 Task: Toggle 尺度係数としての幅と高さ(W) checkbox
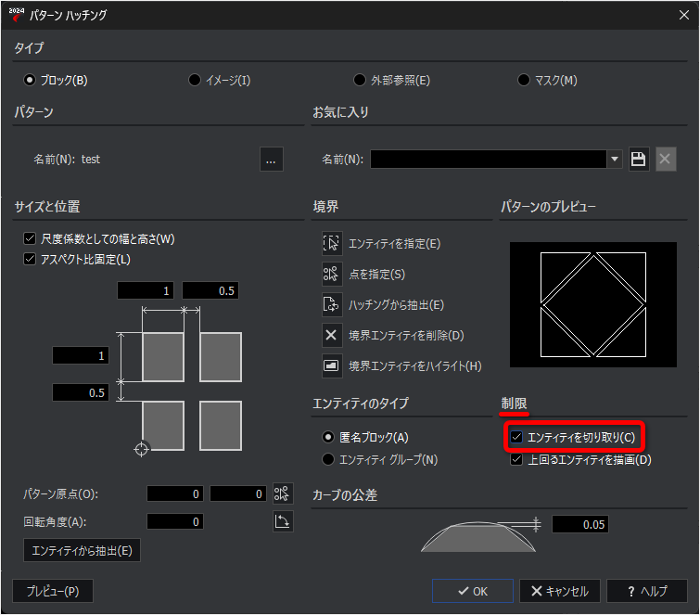coord(30,238)
